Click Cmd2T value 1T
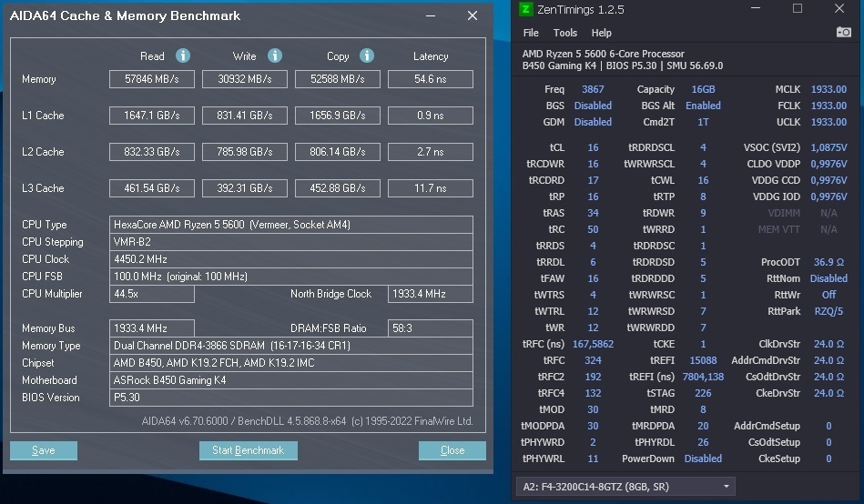864x504 pixels. [703, 122]
